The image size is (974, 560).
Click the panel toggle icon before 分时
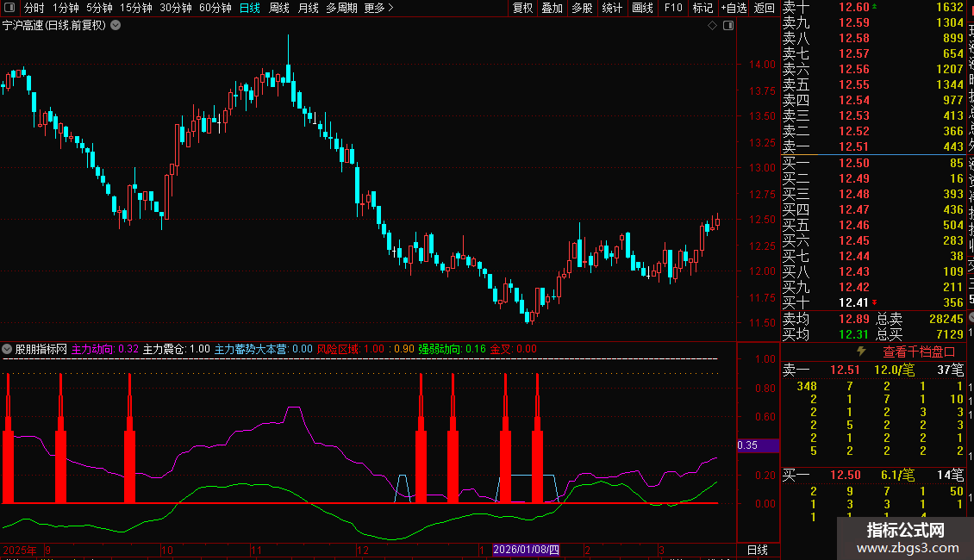click(x=10, y=8)
